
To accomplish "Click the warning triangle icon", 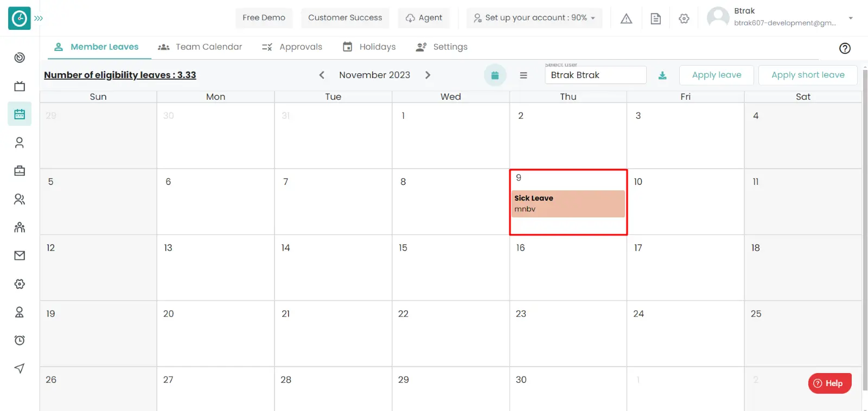I will (626, 18).
